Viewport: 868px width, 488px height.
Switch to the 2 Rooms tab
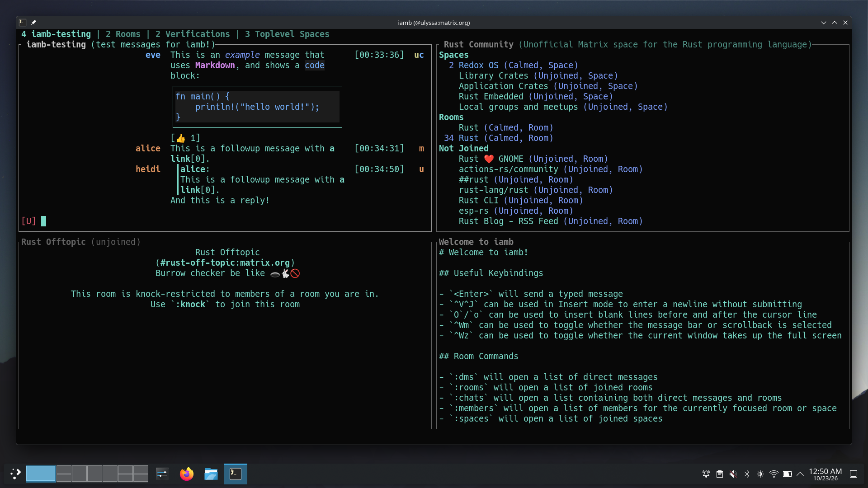123,34
